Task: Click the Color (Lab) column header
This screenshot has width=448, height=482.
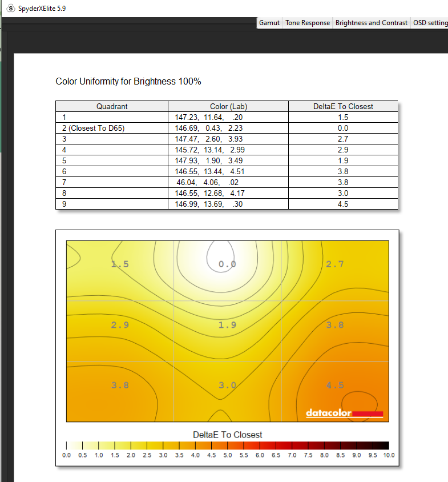Action: pos(228,106)
